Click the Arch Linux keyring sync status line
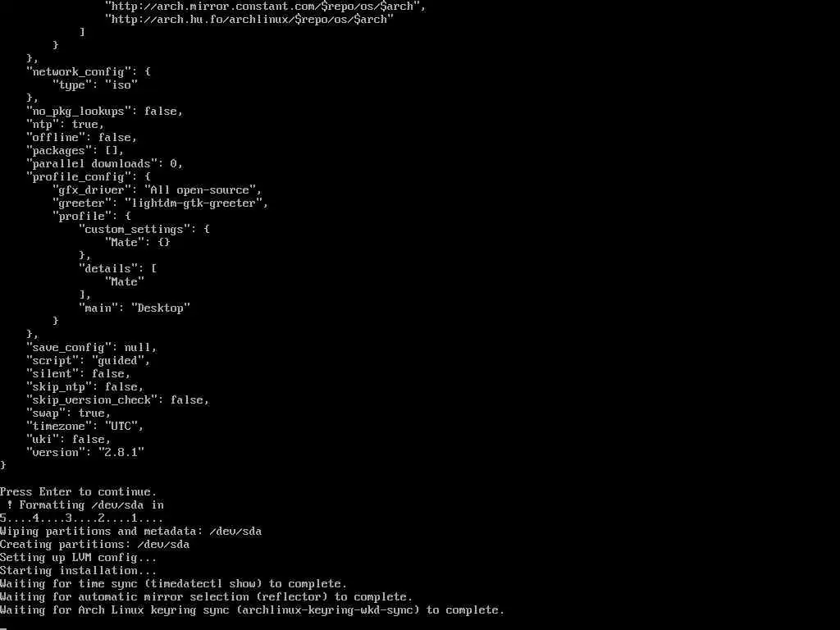 click(x=253, y=609)
